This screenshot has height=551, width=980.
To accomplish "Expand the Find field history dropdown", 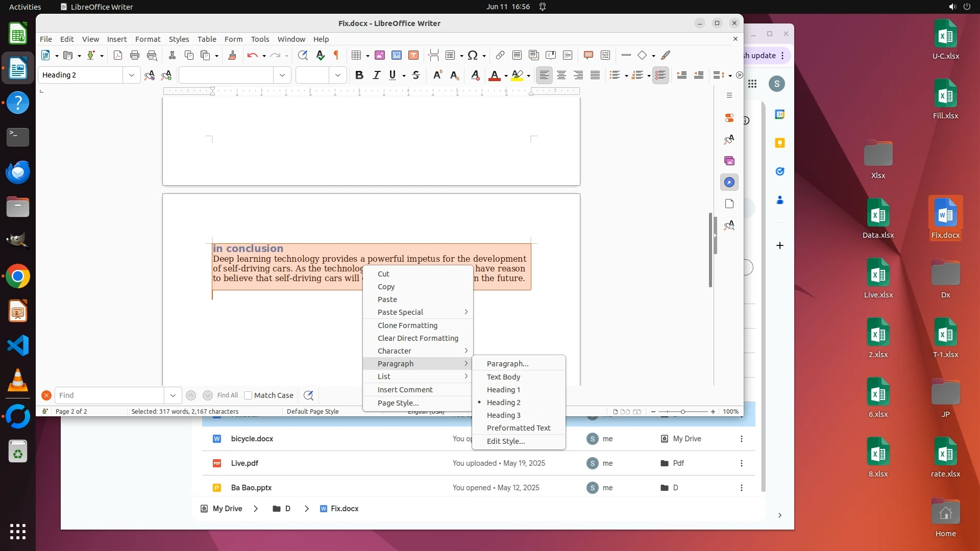I will [173, 395].
